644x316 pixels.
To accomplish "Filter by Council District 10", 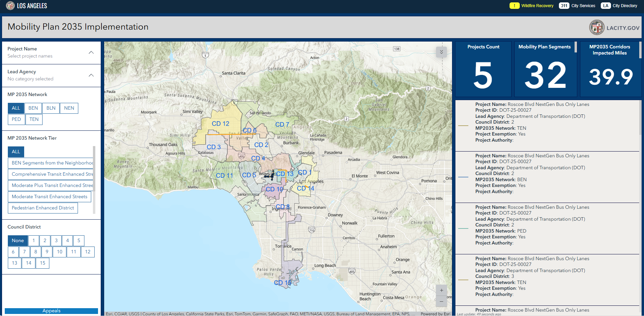I will point(60,252).
